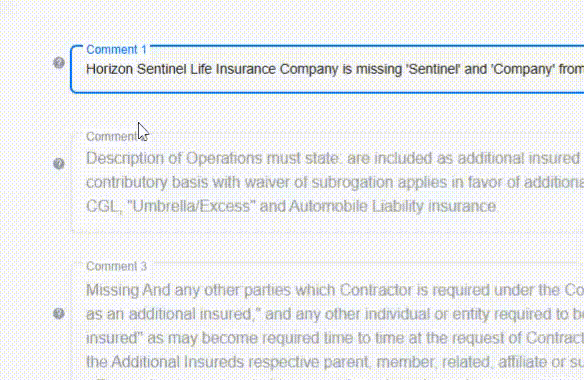Focus the Comment 1 text field
The width and height of the screenshot is (584, 380).
pyautogui.click(x=327, y=69)
